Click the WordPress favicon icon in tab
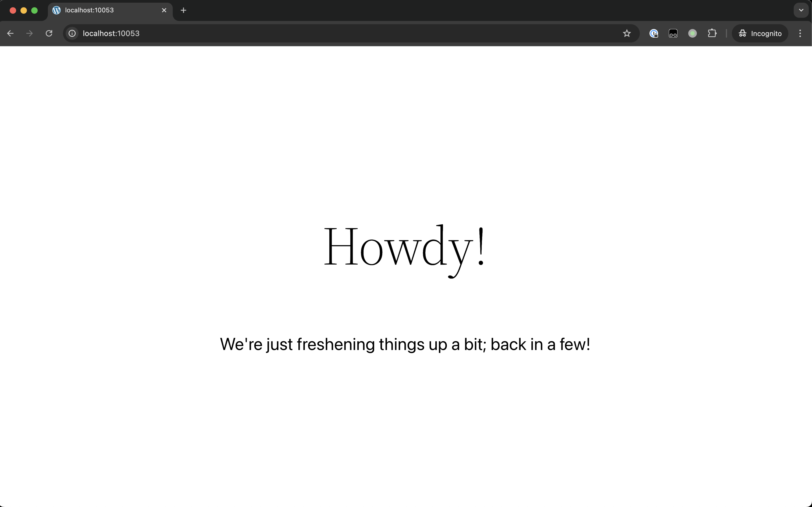 (57, 10)
